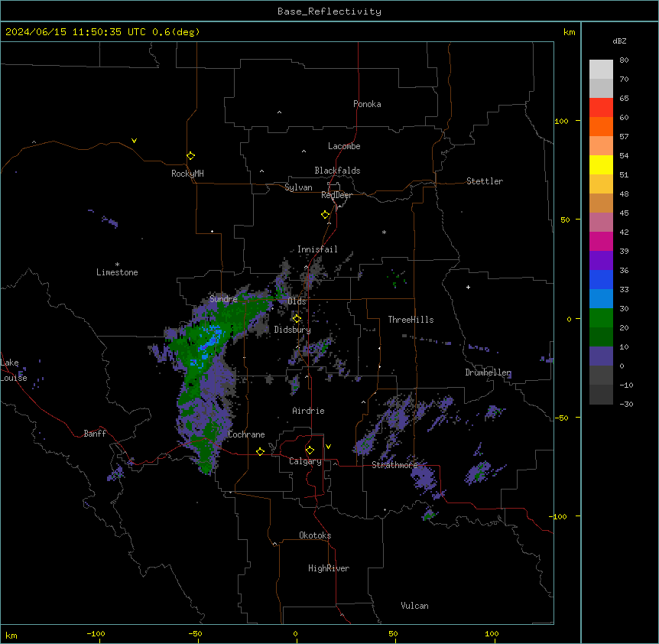The height and width of the screenshot is (644, 659).
Task: Click the bright green 20-30 dBZ legend swatch
Action: 601,318
